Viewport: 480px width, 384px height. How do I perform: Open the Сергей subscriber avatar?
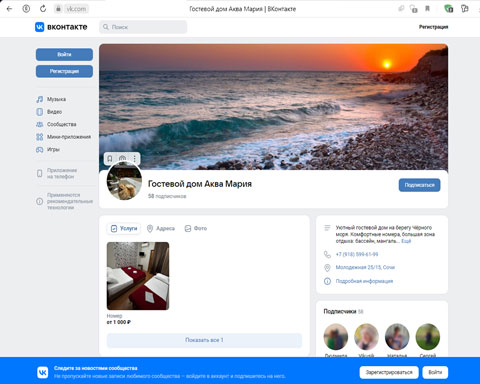pos(428,337)
